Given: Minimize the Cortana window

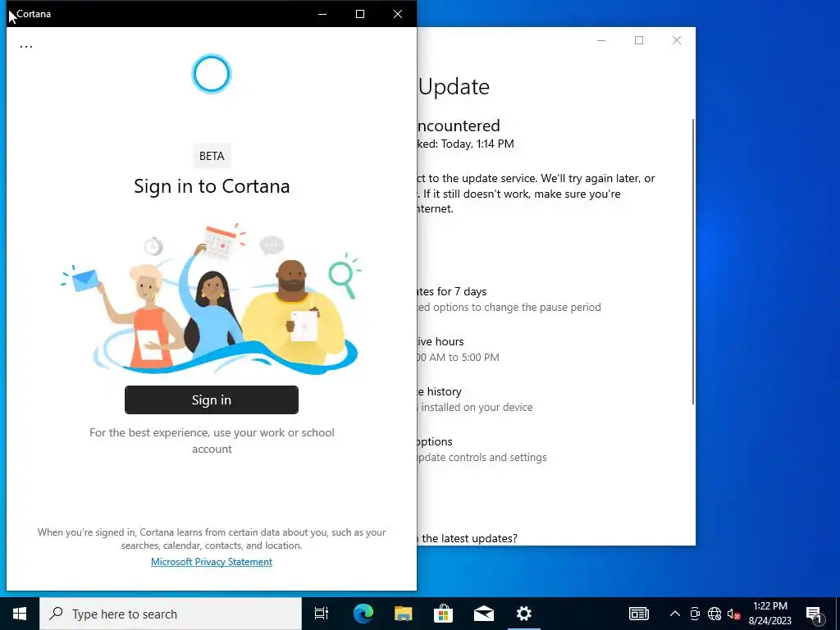Looking at the screenshot, I should point(322,14).
